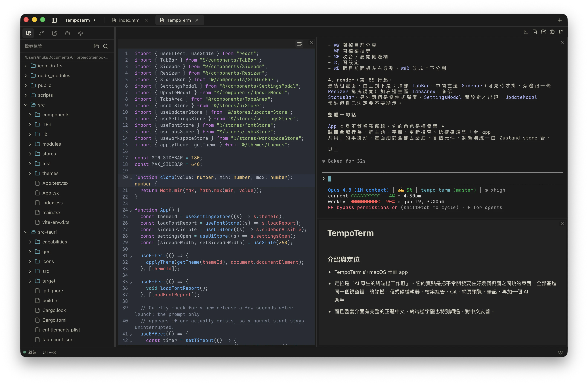Fold the clamp function at line 20
Image resolution: width=588 pixels, height=384 pixels.
click(131, 178)
